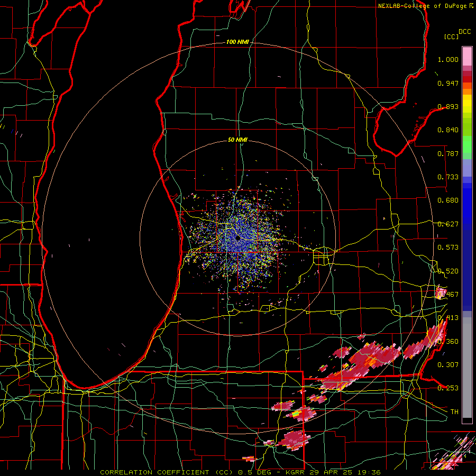Click the 1.000 scale value
The width and height of the screenshot is (476, 476).
[x=448, y=59]
